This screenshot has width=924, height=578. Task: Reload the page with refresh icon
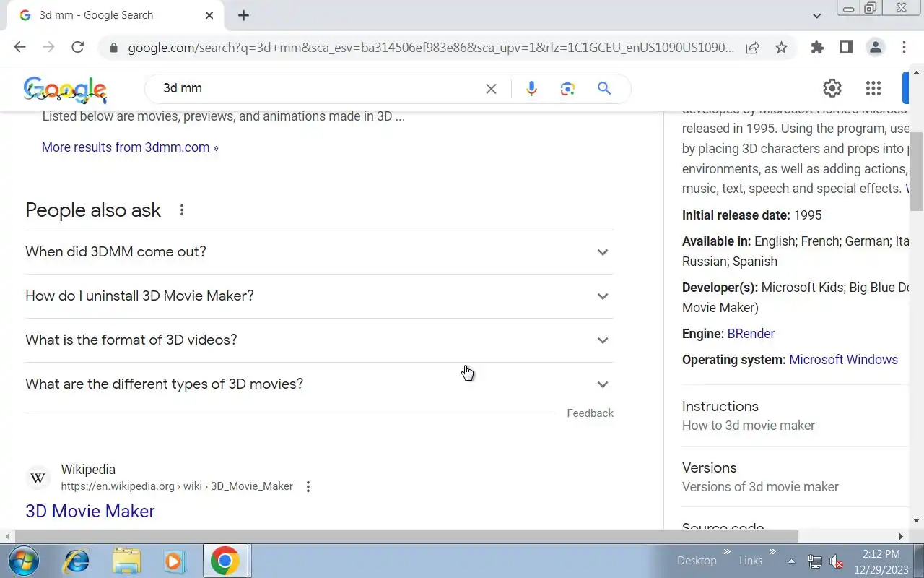pyautogui.click(x=78, y=48)
